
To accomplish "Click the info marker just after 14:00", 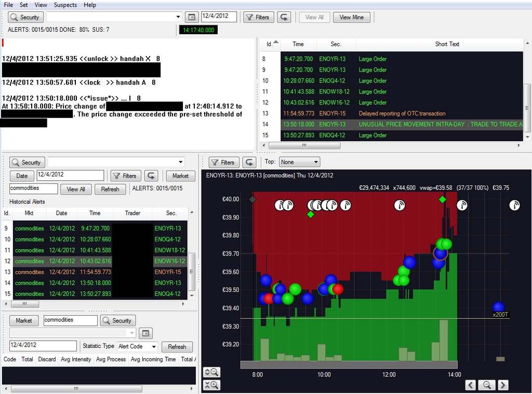I will pos(462,205).
